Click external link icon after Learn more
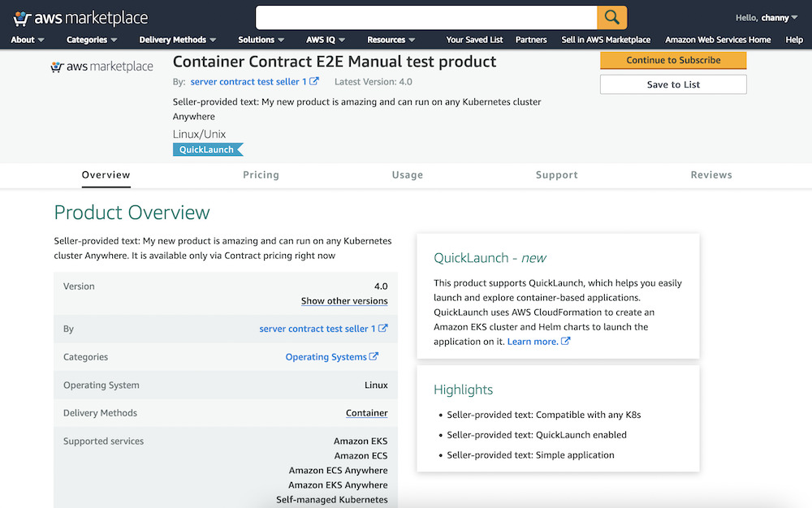Screen dimensions: 812x508 (566, 342)
